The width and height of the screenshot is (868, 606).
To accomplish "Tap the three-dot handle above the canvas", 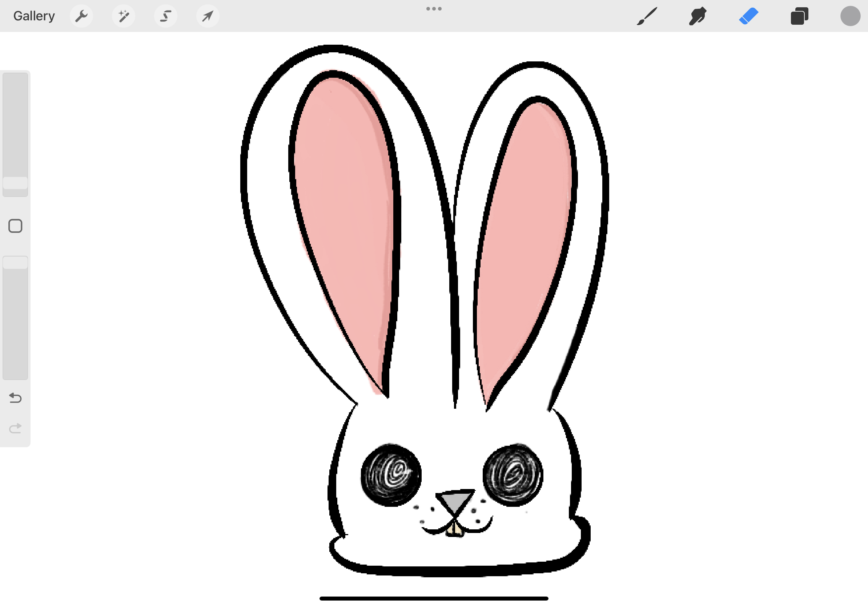I will (x=434, y=8).
